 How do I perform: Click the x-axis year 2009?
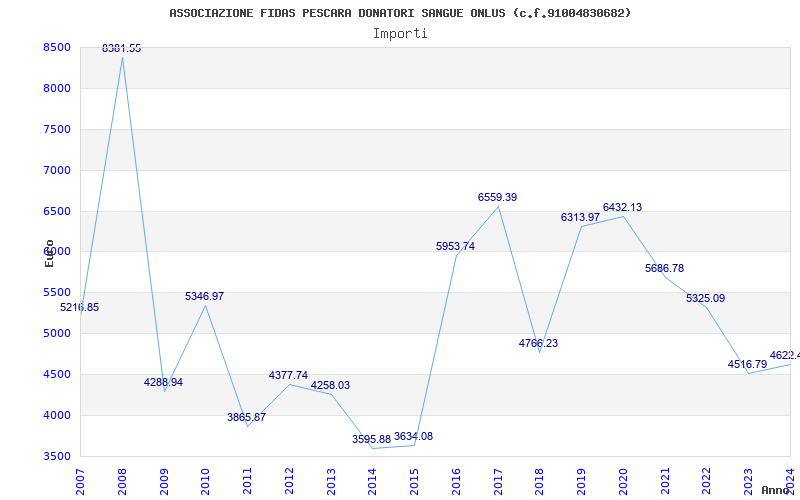pos(164,482)
